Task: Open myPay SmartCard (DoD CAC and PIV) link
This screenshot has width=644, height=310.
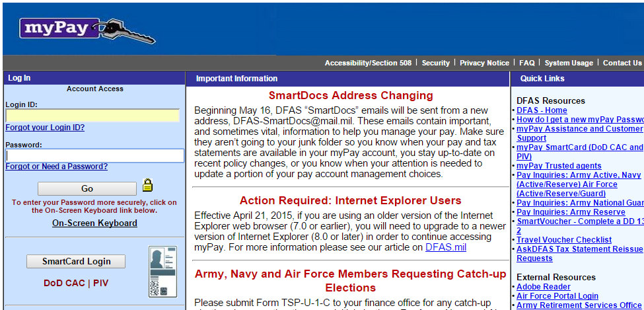Action: [579, 152]
